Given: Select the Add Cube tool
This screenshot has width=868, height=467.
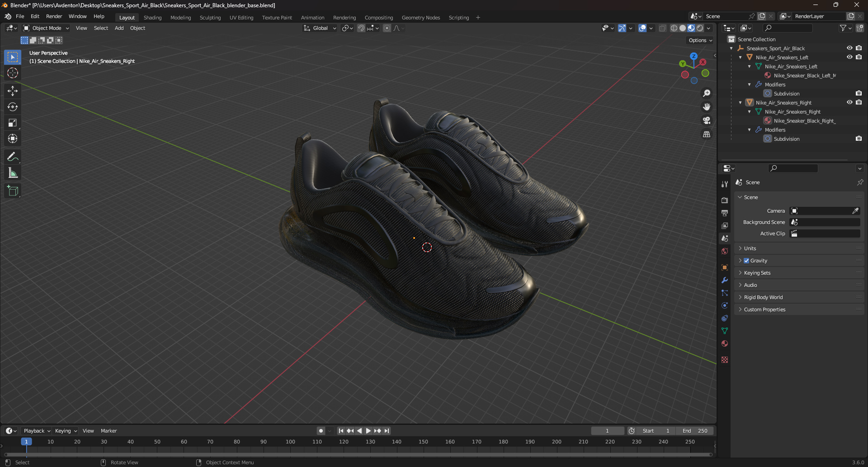Looking at the screenshot, I should tap(13, 191).
